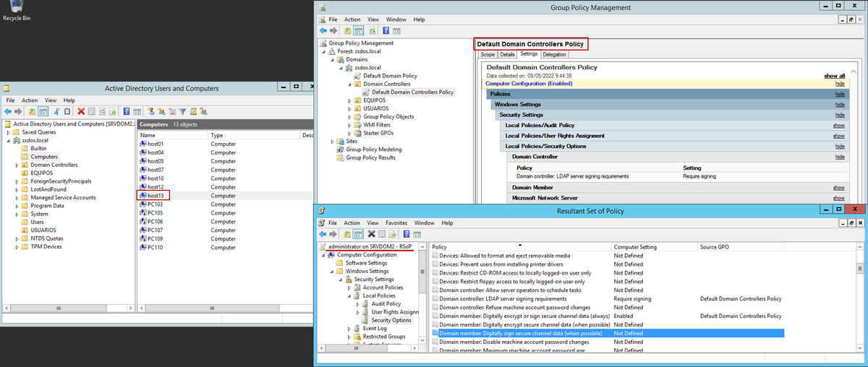Click Help icon in Group Policy Management toolbar
The width and height of the screenshot is (868, 367).
(386, 30)
